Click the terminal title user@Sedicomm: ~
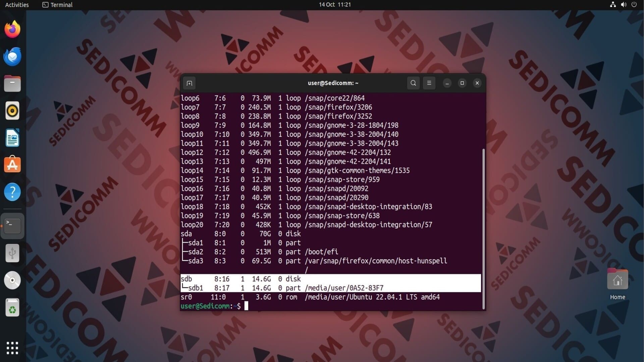 tap(333, 83)
